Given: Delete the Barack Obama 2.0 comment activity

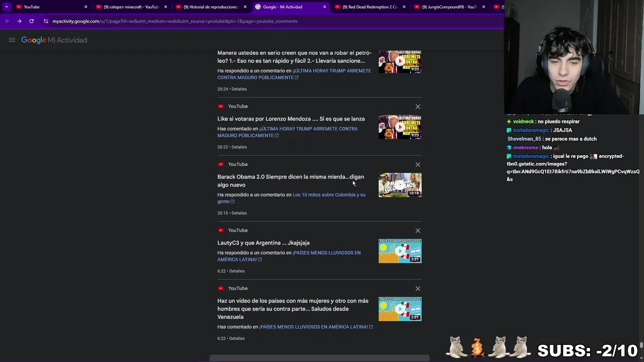Looking at the screenshot, I should (418, 164).
